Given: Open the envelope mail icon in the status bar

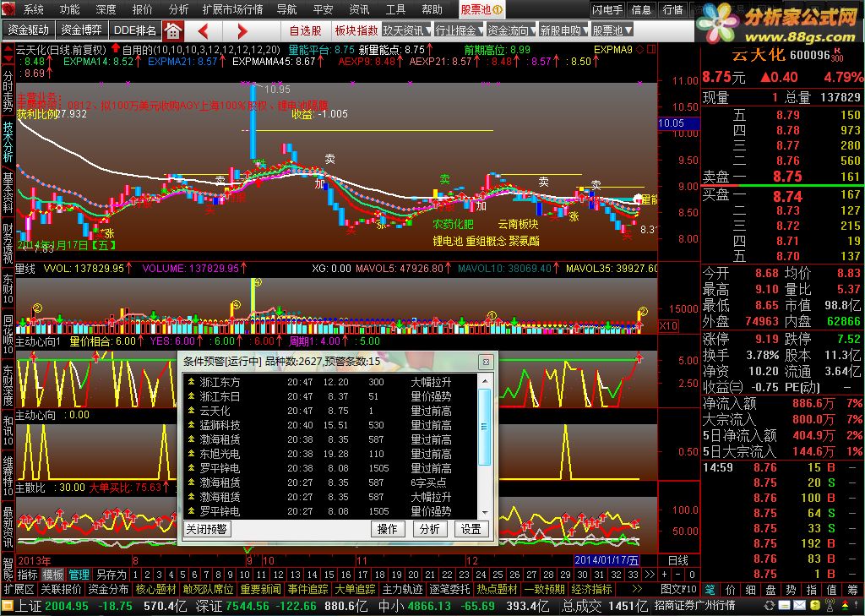Looking at the screenshot, I should pyautogui.click(x=799, y=606).
